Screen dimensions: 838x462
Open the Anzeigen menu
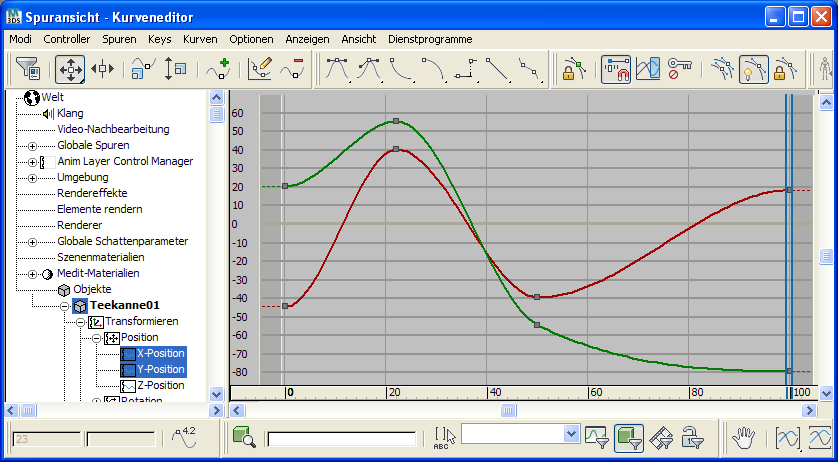pos(307,39)
